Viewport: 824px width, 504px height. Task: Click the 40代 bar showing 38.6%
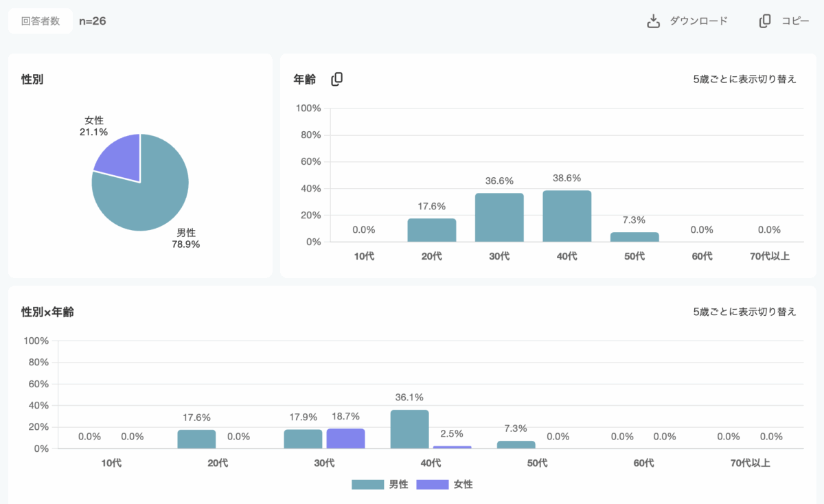tap(566, 216)
